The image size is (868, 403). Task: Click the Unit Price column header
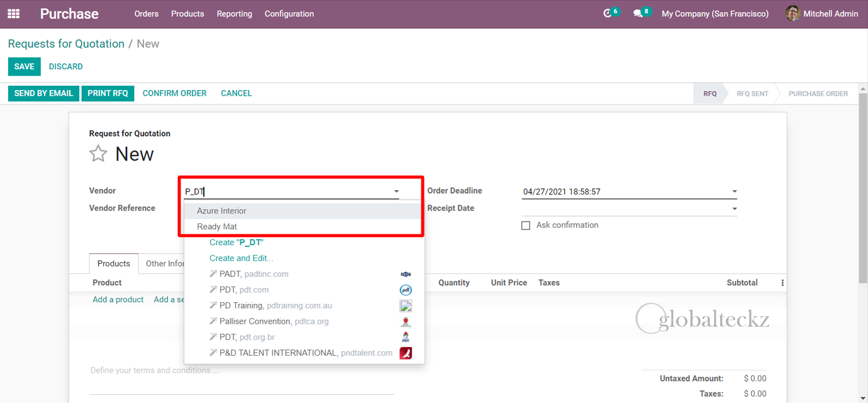pos(509,283)
